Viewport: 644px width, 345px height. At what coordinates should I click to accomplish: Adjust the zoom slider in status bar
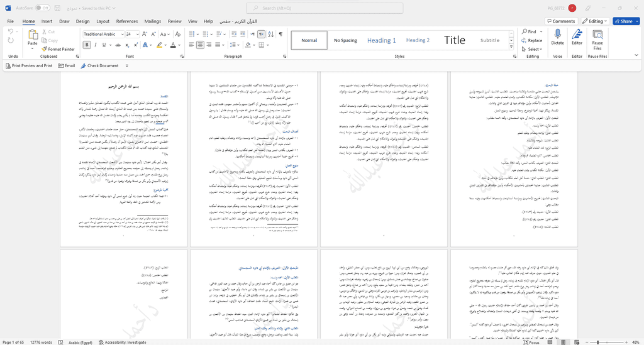606,342
